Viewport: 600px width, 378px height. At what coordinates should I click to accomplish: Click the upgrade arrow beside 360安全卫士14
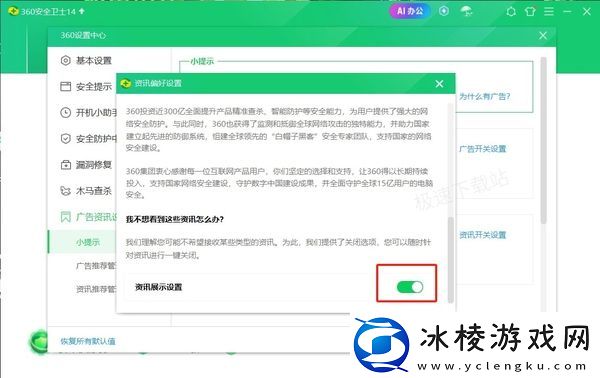(x=82, y=11)
